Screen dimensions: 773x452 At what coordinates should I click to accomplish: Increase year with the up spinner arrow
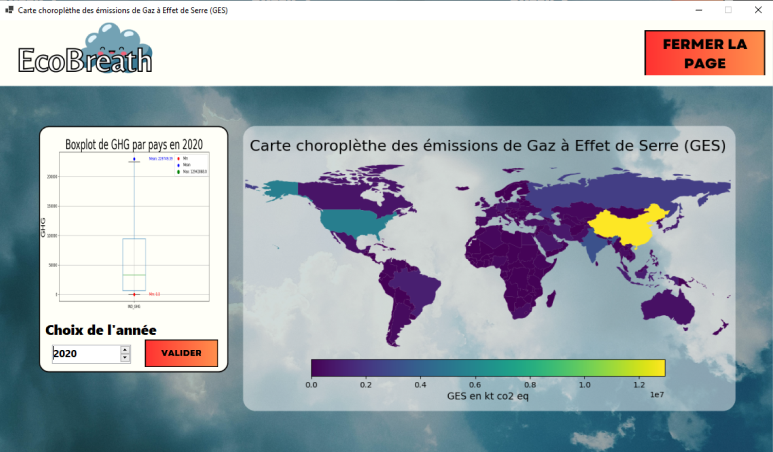(x=125, y=349)
